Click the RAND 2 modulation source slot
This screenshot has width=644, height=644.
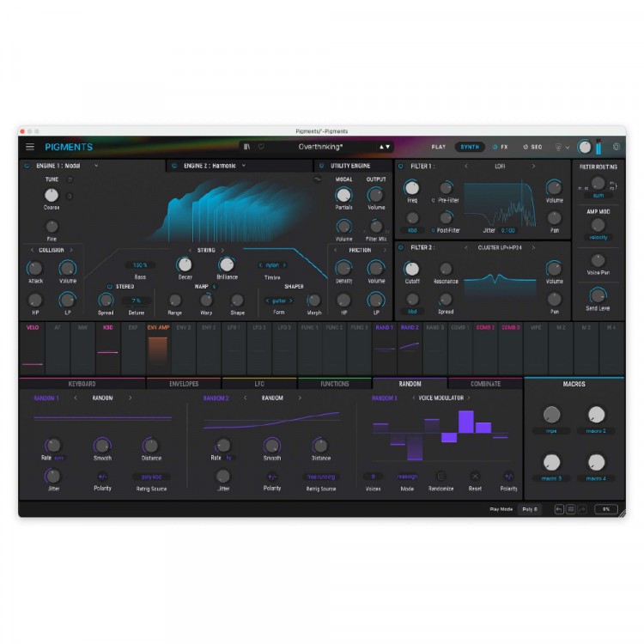point(410,347)
